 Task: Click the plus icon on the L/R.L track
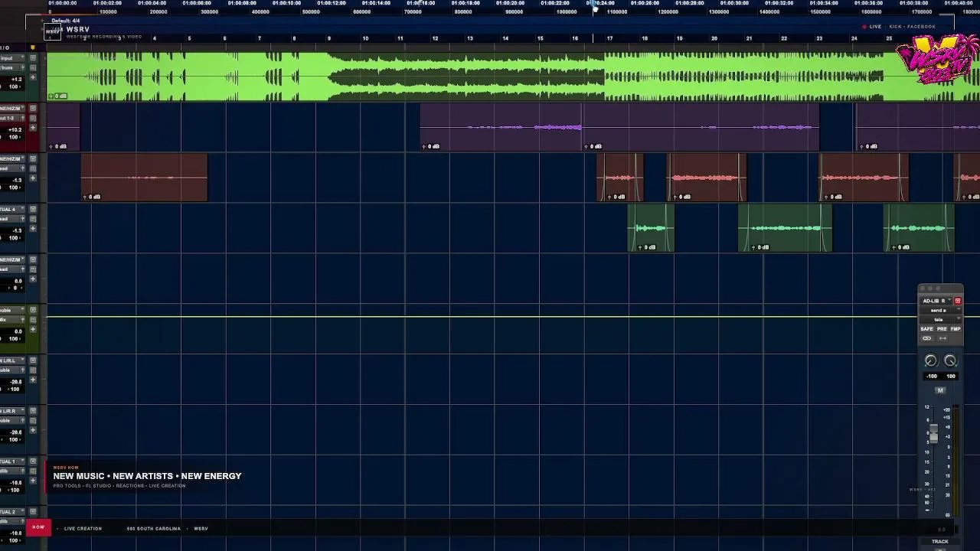click(33, 380)
